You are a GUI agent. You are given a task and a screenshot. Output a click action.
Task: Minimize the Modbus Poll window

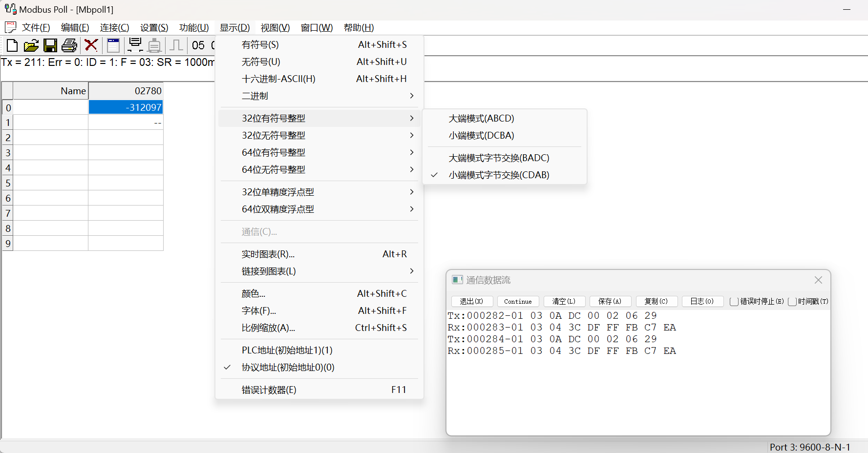(847, 9)
